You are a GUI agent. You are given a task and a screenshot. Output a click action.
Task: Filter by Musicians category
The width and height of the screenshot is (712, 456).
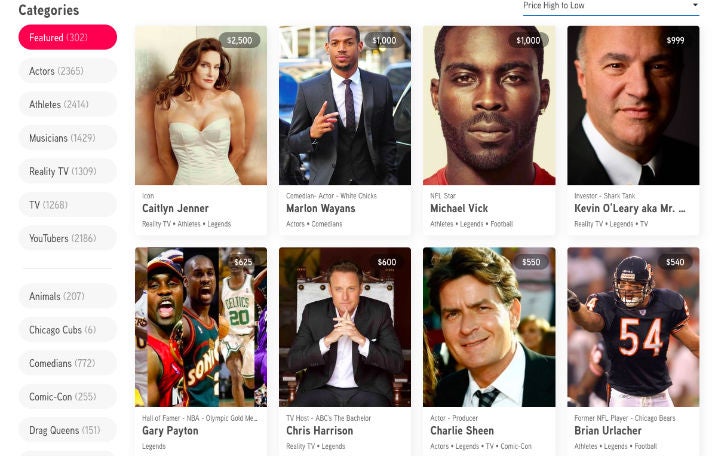[x=68, y=138]
